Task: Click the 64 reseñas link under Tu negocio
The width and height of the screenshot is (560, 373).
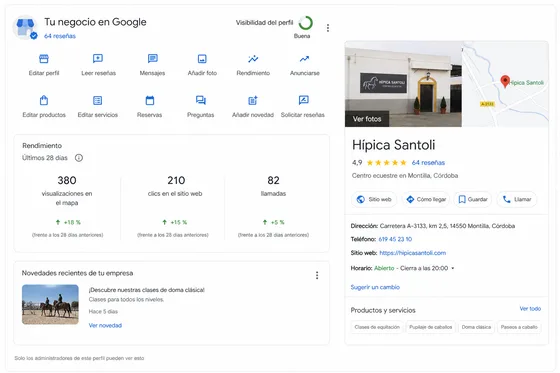Action: (x=60, y=36)
